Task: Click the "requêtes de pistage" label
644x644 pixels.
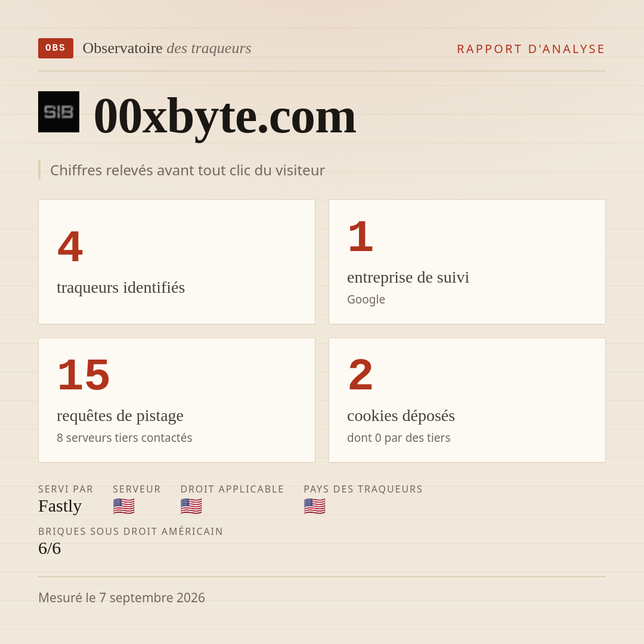Action: click(x=120, y=416)
